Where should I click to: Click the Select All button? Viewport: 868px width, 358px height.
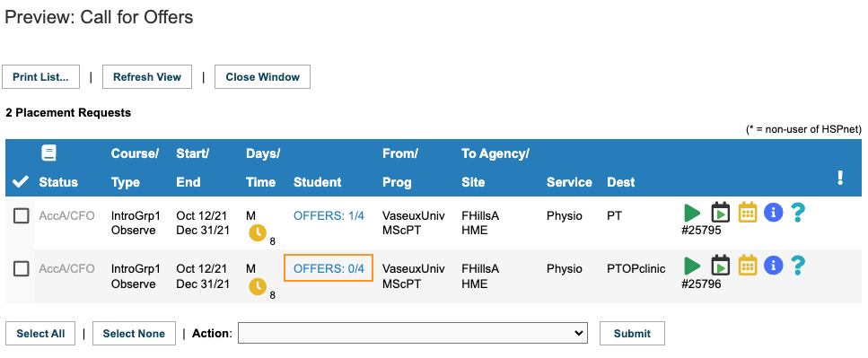tap(40, 333)
